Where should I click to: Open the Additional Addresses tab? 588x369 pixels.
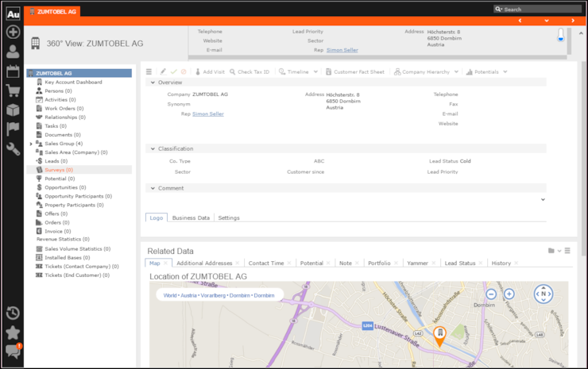coord(204,263)
